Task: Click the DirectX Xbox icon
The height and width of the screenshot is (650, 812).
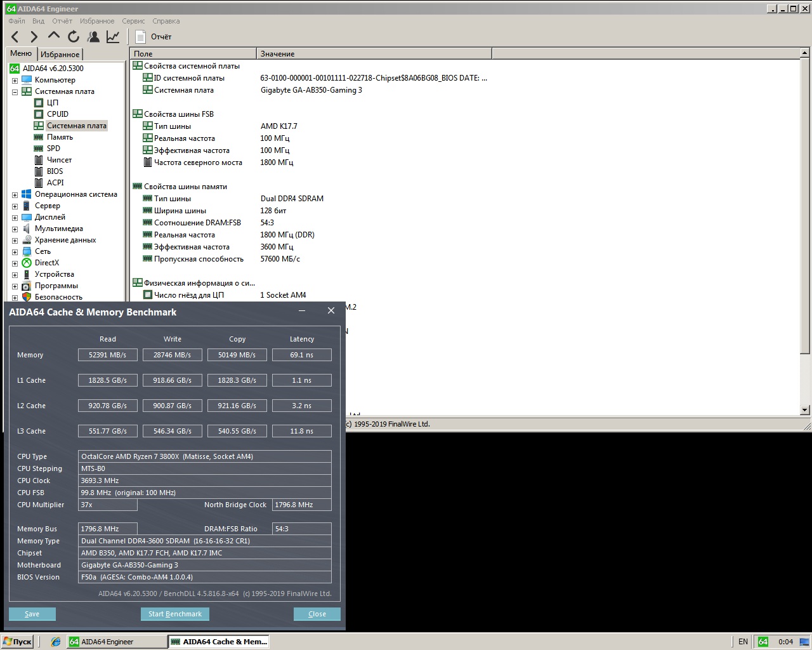Action: coord(27,263)
